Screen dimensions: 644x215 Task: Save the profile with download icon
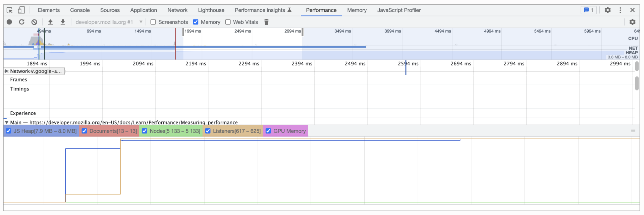[x=63, y=22]
